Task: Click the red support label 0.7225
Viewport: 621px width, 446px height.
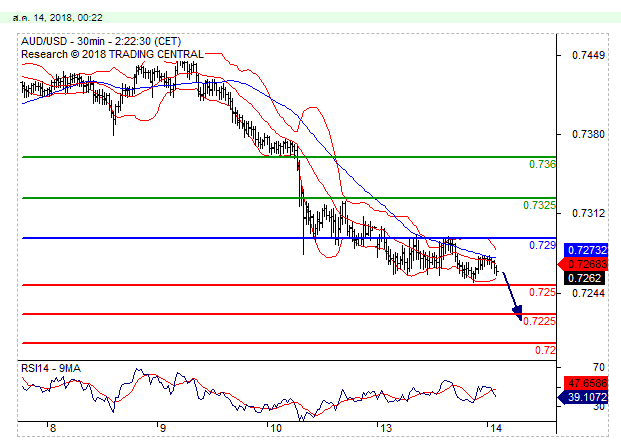Action: (x=539, y=321)
